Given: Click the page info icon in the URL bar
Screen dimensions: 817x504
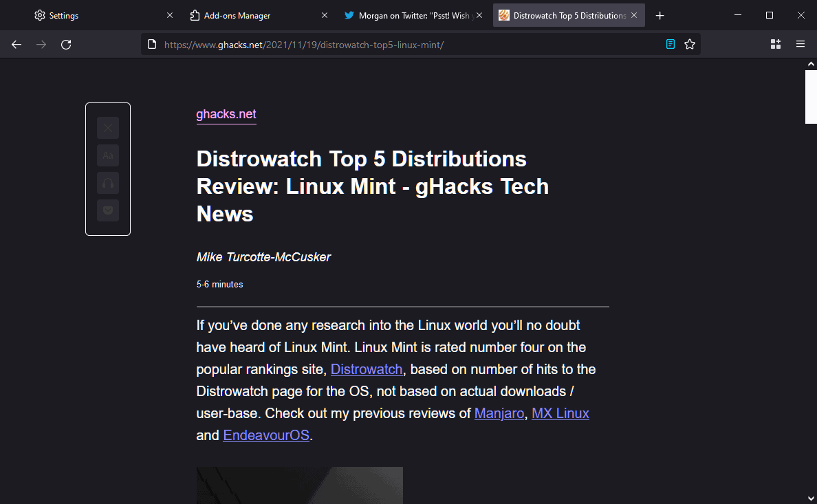Looking at the screenshot, I should [x=151, y=44].
